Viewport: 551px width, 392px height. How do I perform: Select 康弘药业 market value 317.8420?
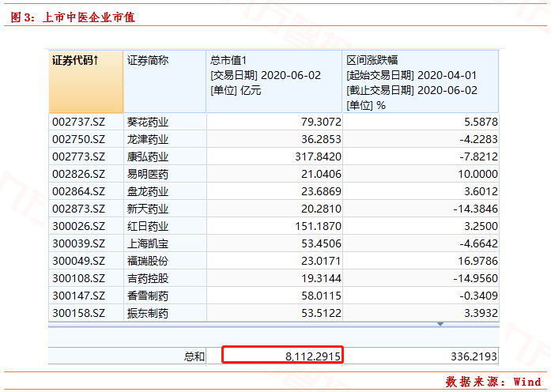pyautogui.click(x=316, y=156)
